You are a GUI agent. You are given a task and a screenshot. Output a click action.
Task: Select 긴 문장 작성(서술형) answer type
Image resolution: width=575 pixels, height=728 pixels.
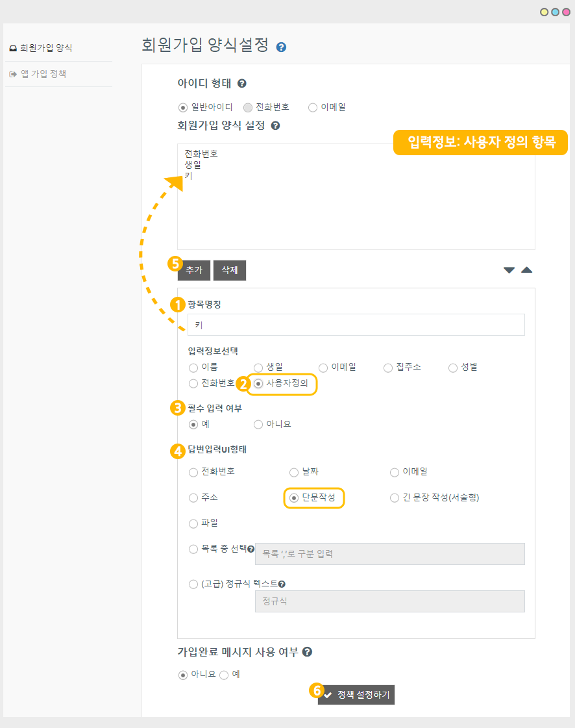click(x=395, y=498)
